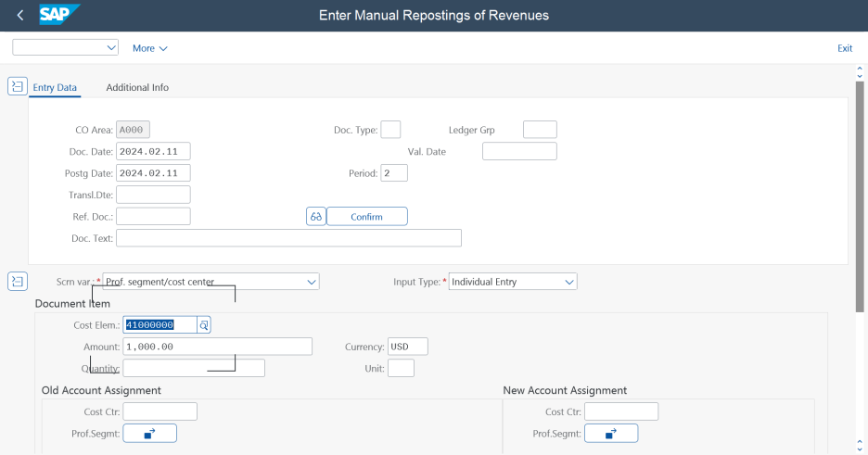Click the scroll up arrows at top right
The width and height of the screenshot is (868, 455).
859,72
